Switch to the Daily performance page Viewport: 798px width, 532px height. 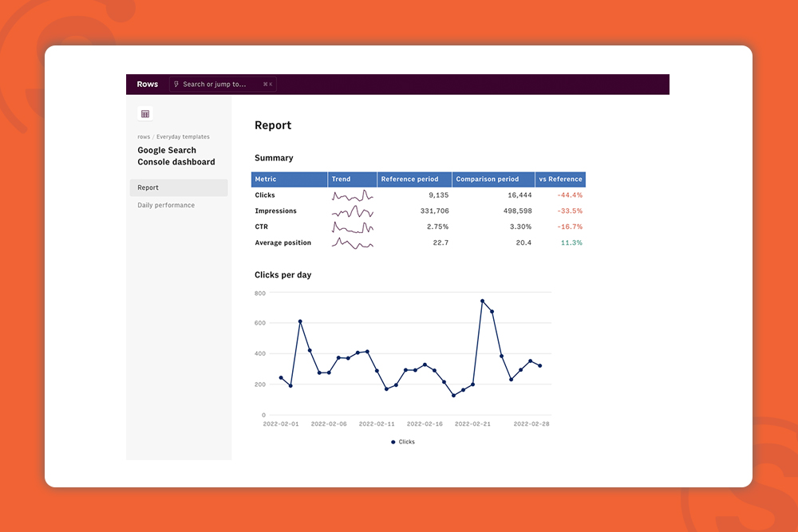(x=166, y=205)
